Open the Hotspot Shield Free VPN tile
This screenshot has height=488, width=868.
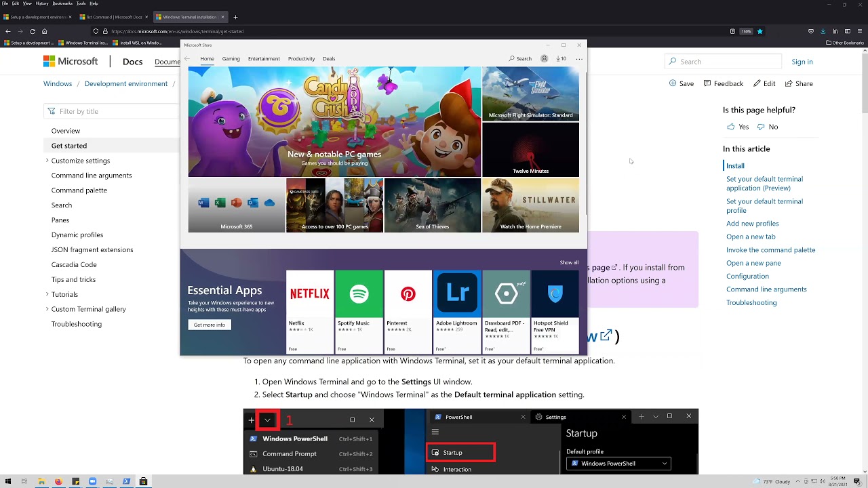tap(555, 312)
